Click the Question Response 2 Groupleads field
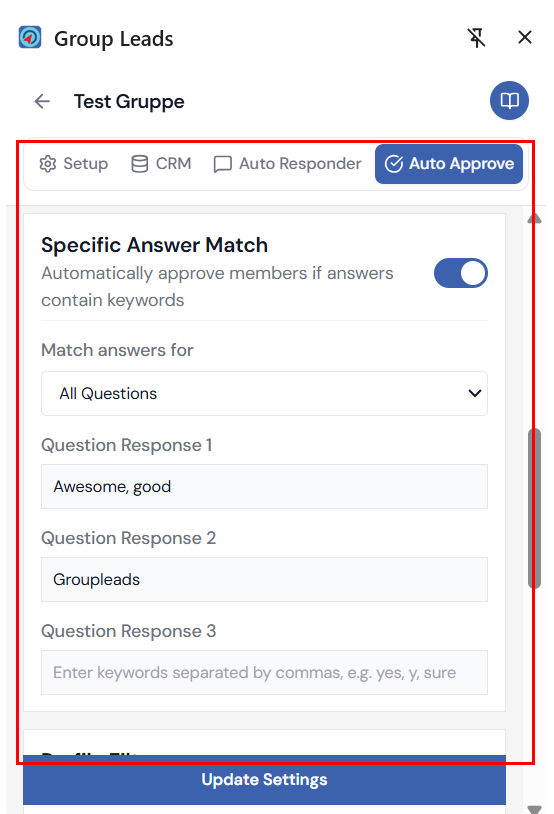Image resolution: width=554 pixels, height=814 pixels. pos(264,579)
